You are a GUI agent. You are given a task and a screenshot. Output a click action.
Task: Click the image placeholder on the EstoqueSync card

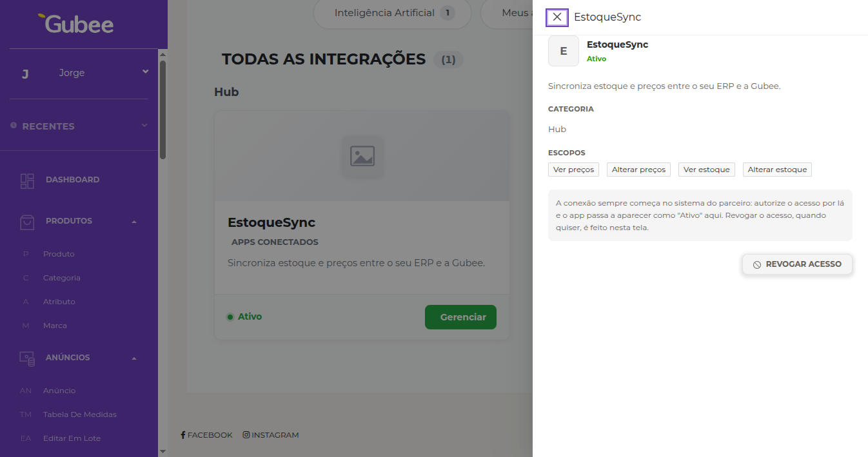[x=362, y=156]
